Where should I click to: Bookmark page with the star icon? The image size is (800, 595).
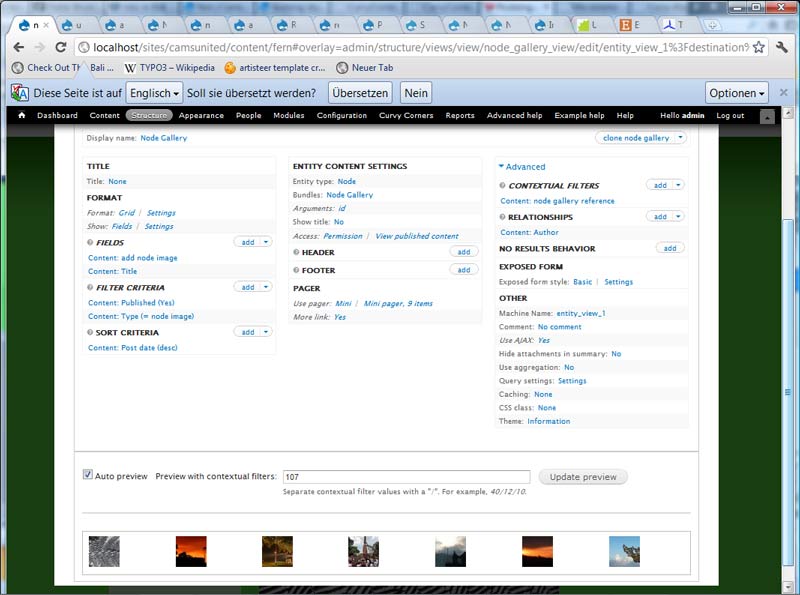click(759, 47)
